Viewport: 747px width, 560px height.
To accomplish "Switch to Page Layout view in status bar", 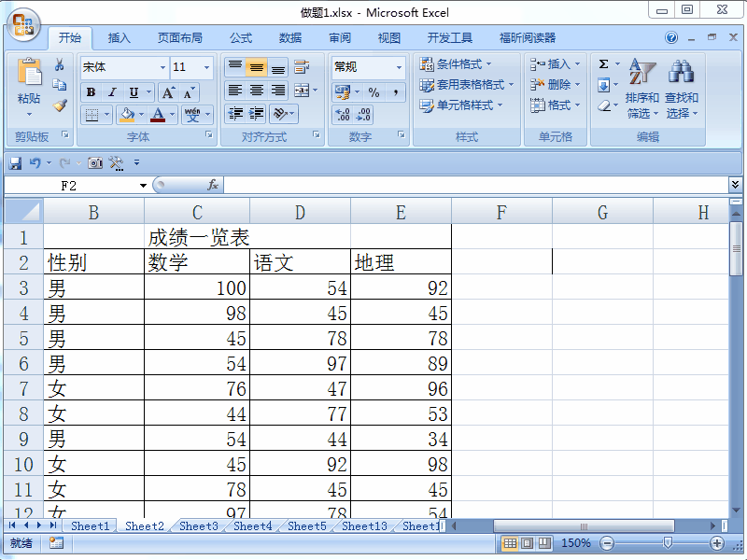I will 525,542.
